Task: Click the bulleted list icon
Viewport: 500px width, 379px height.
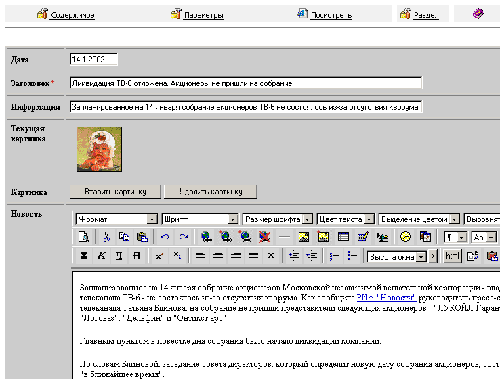Action: tap(352, 256)
